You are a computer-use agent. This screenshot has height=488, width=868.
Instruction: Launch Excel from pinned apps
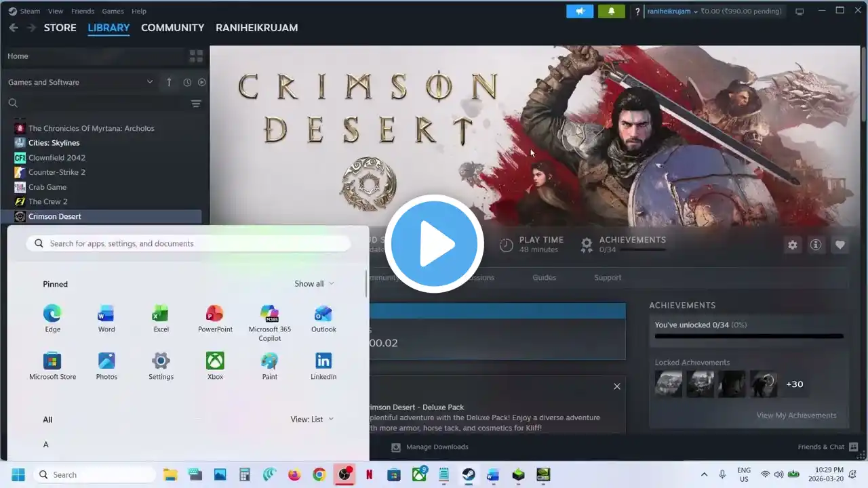[x=161, y=319]
